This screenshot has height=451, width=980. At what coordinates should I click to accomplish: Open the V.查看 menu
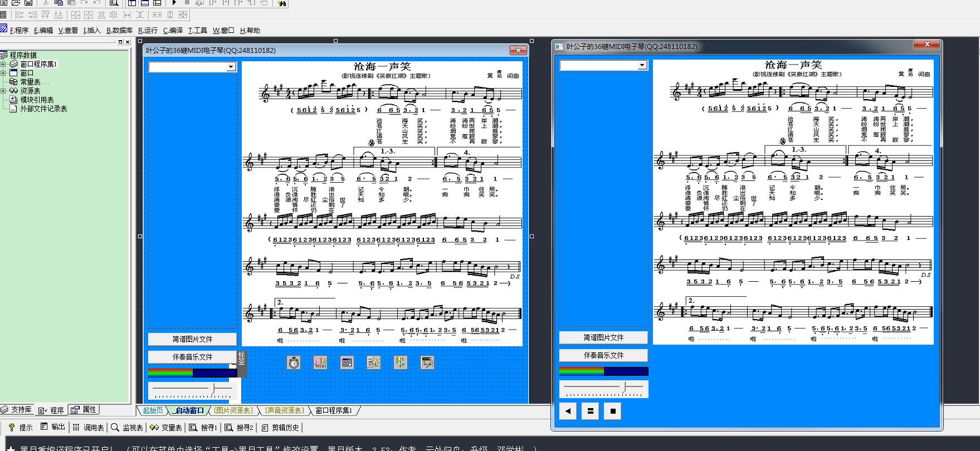(68, 31)
